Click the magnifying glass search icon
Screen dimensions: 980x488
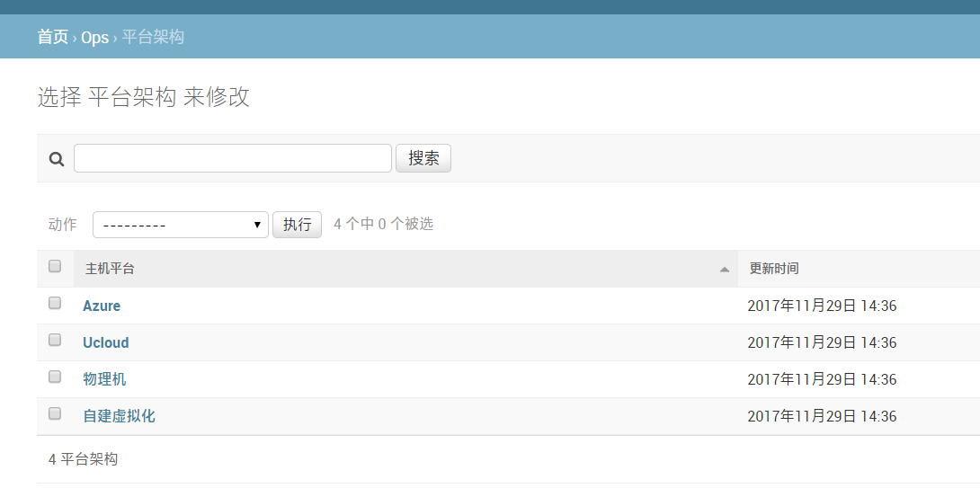coord(56,159)
